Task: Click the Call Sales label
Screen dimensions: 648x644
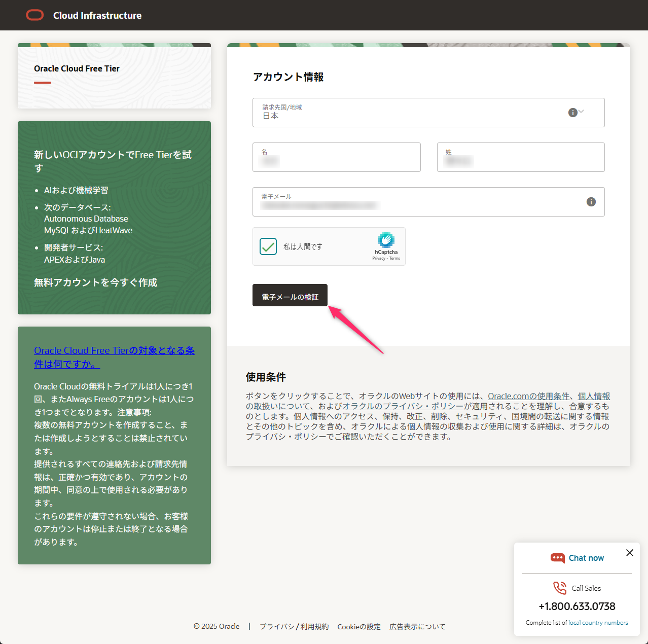Action: tap(586, 588)
